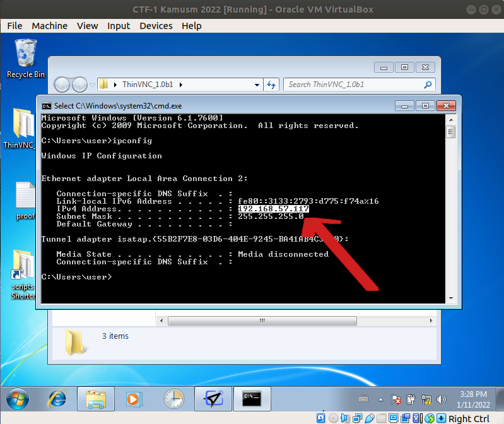This screenshot has height=424, width=504.
Task: Open the View menu
Action: pos(88,26)
